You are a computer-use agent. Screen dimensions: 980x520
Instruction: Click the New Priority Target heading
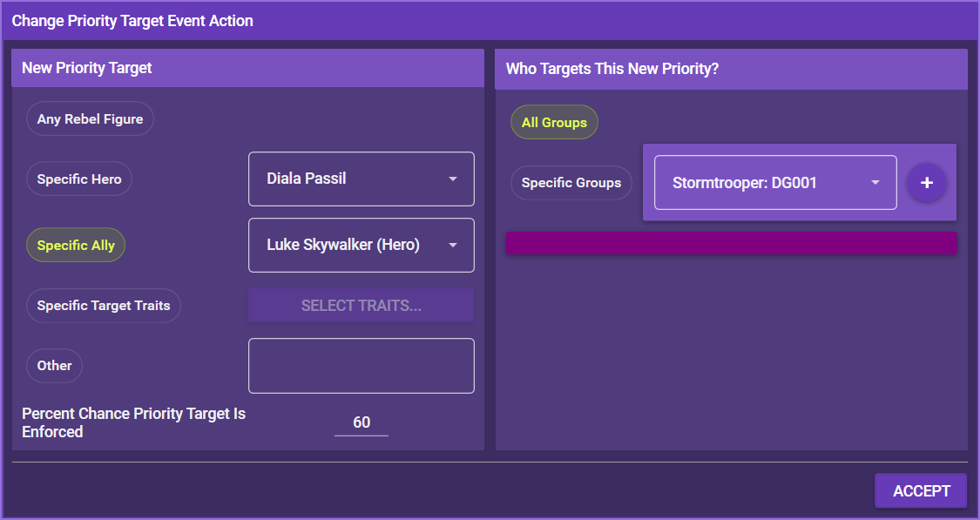click(x=87, y=67)
